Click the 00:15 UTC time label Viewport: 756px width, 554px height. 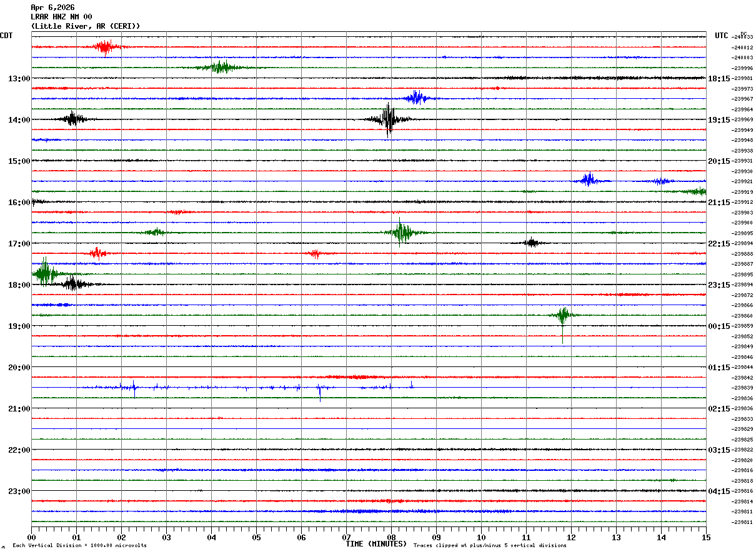719,326
